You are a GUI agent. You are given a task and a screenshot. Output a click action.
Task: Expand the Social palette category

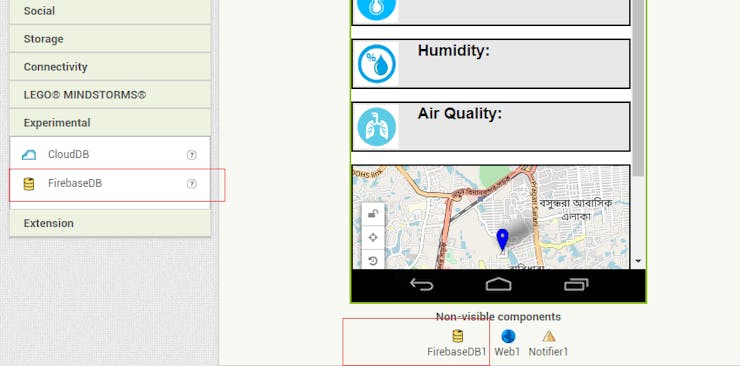click(110, 11)
